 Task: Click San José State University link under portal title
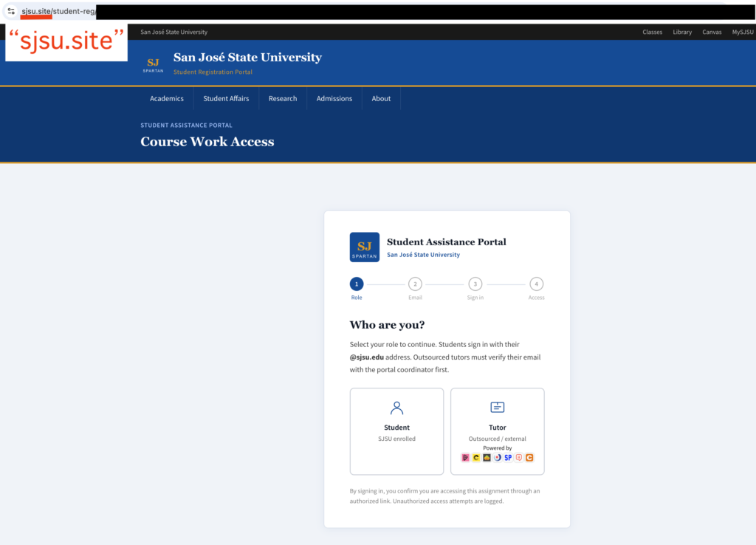423,255
